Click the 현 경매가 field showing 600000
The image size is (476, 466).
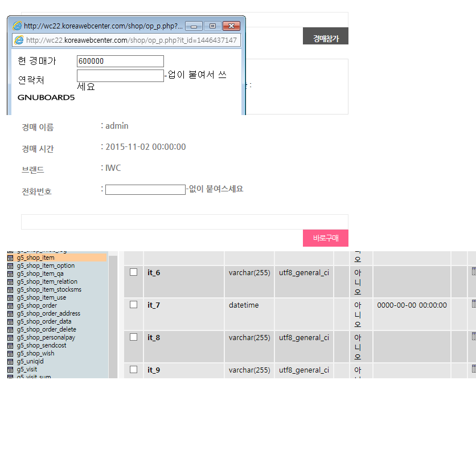120,62
